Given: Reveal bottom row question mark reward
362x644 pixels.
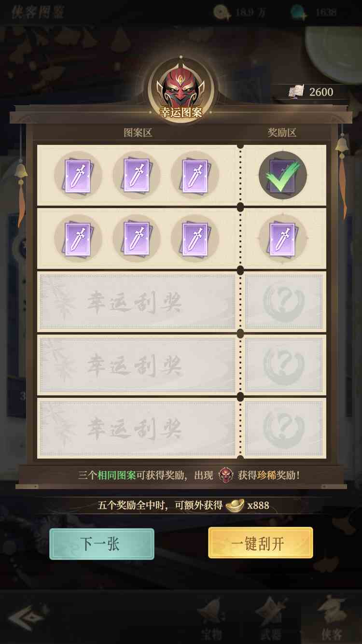Looking at the screenshot, I should click(x=284, y=428).
